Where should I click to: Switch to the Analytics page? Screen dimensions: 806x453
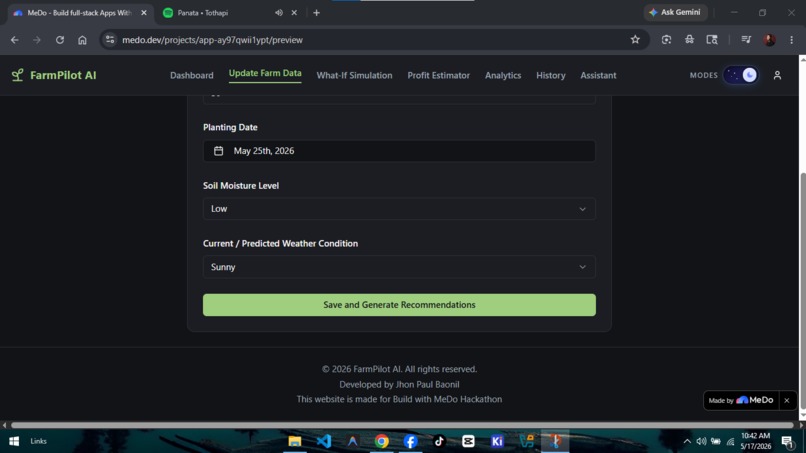(503, 75)
